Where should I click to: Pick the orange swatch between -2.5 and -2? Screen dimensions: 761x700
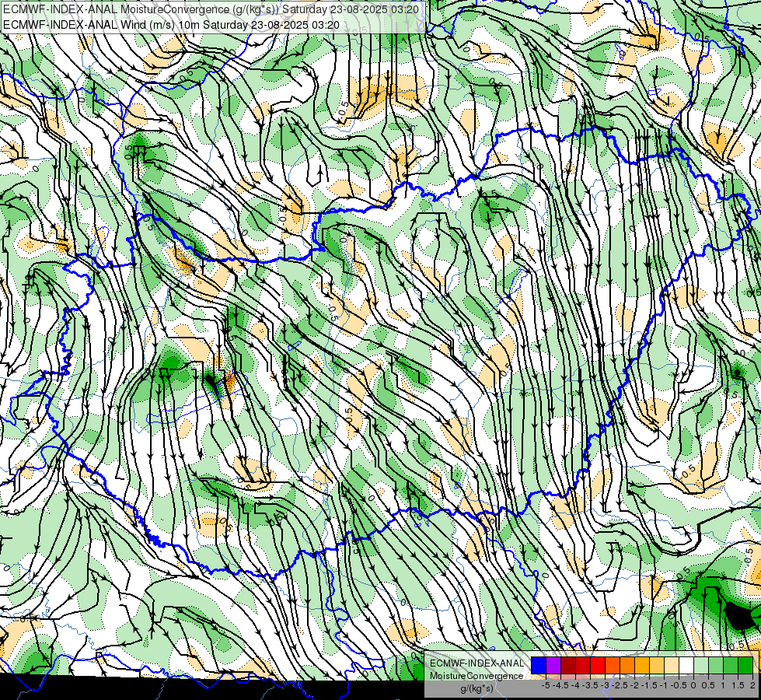627,666
